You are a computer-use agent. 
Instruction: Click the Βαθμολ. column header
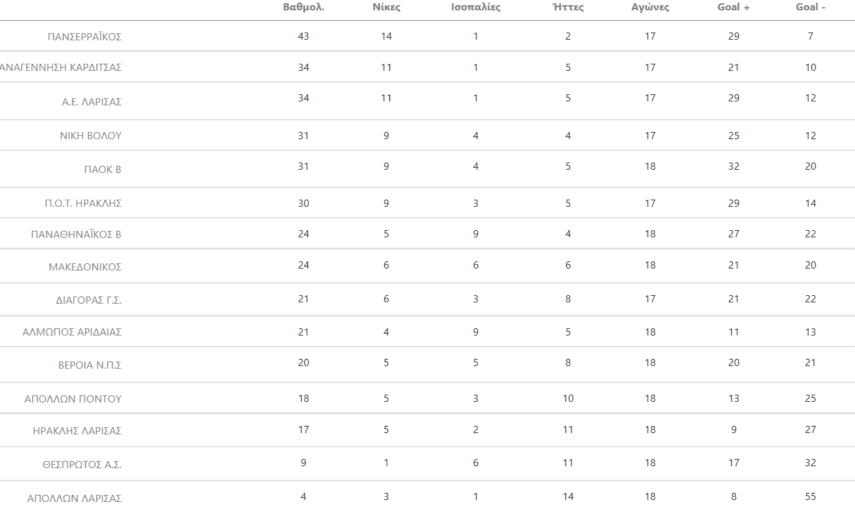303,7
